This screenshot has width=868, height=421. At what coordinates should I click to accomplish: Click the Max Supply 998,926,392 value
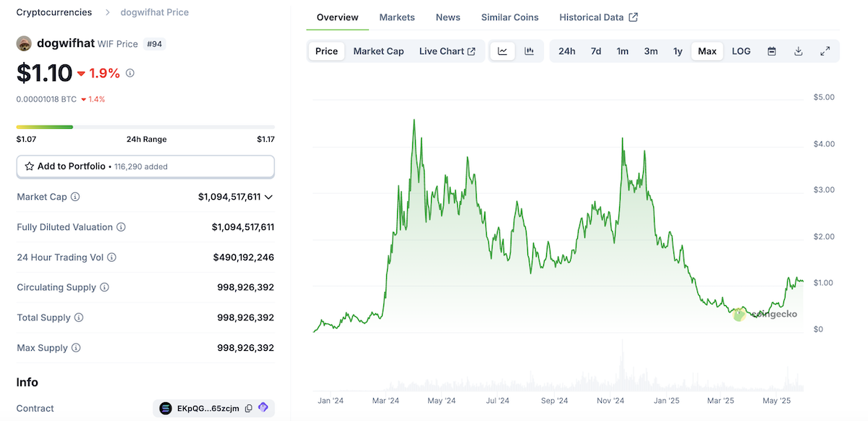coord(246,348)
